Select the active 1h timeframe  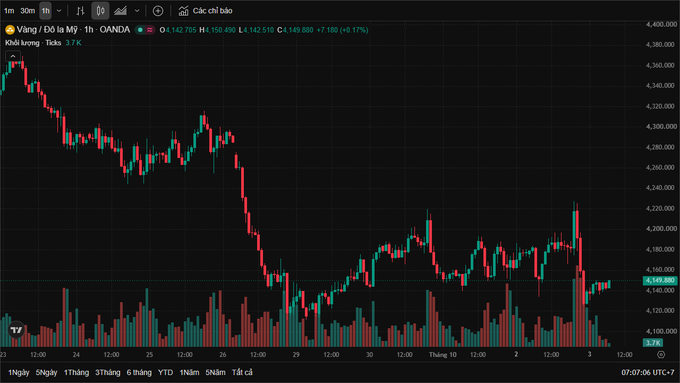[46, 11]
